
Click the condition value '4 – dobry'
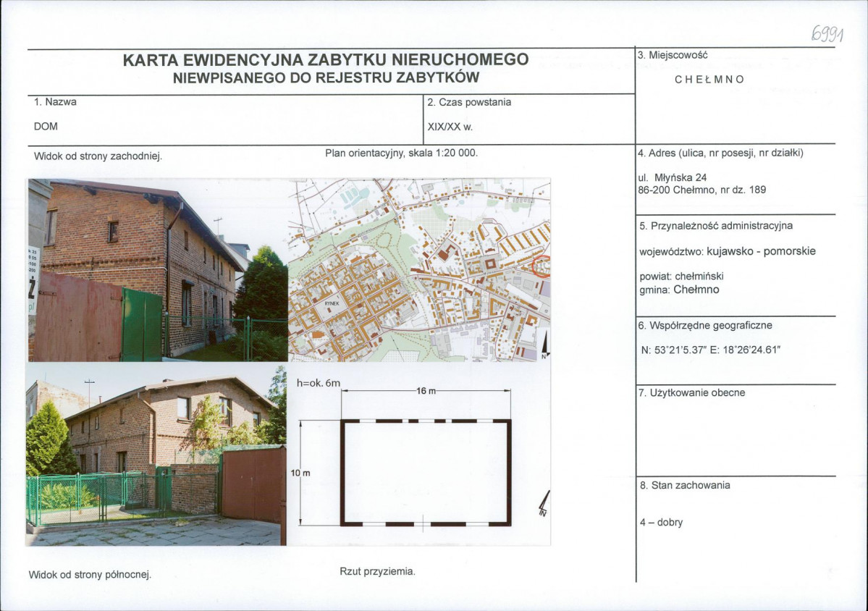pyautogui.click(x=661, y=523)
